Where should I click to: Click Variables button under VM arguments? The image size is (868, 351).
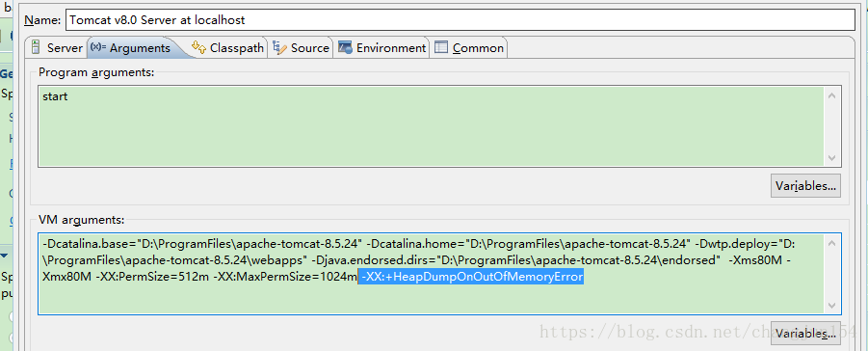pos(805,334)
